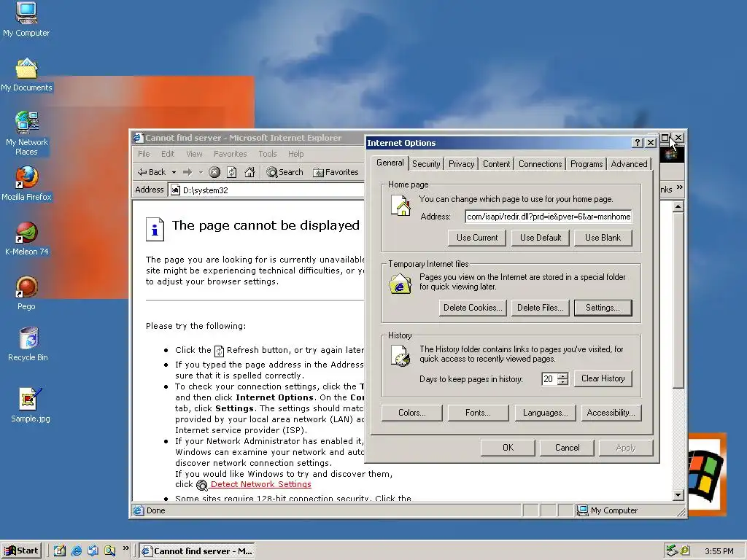Open the Recycle Bin
This screenshot has height=560, width=747.
coord(28,344)
